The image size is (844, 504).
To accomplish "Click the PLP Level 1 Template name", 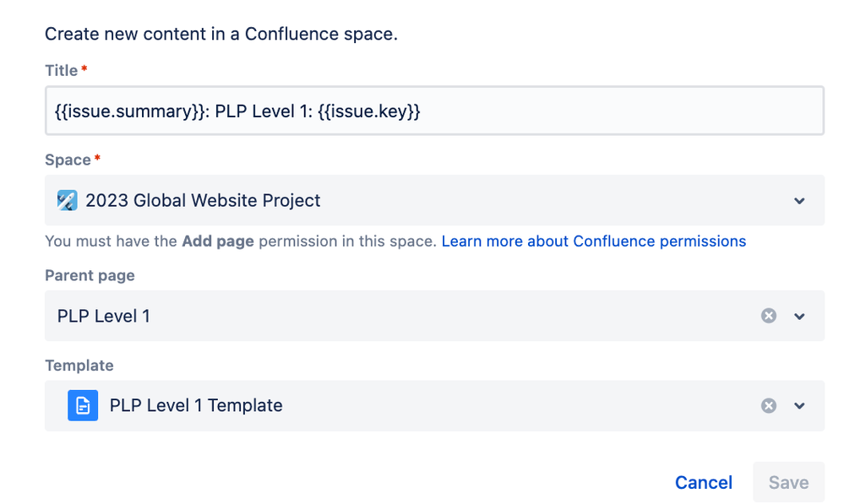I will [196, 406].
